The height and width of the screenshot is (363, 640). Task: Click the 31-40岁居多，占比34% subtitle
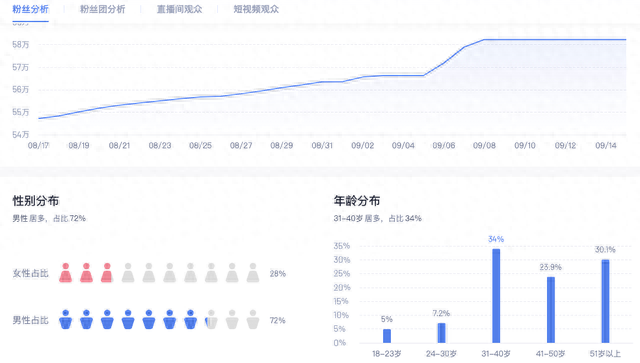click(x=378, y=218)
